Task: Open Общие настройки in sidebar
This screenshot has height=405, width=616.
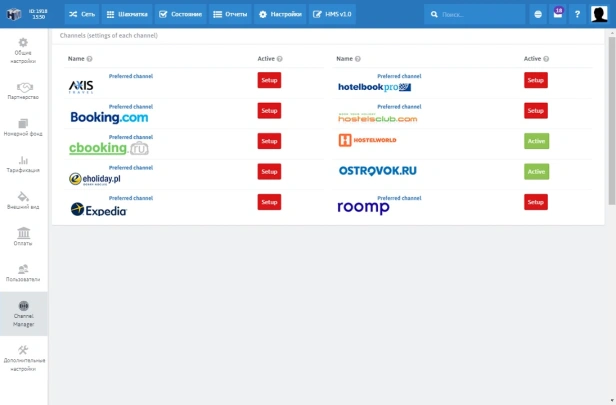Action: pyautogui.click(x=23, y=50)
